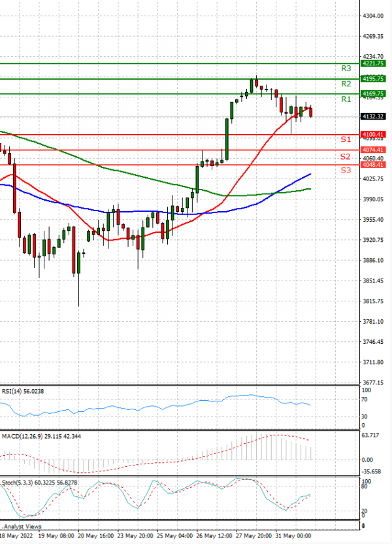Image resolution: width=392 pixels, height=544 pixels.
Task: Select the 4100.41 red price tag
Action: coord(374,134)
